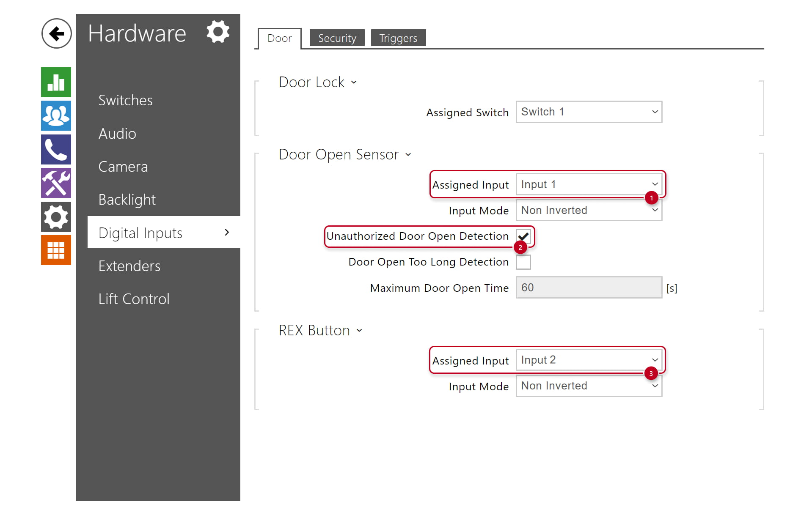Open the Status green chart icon

[56, 82]
